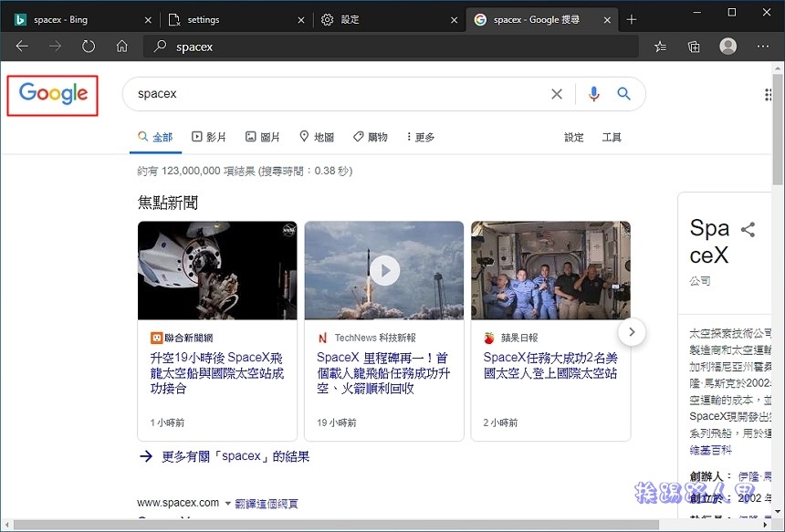Select the 購物 results tab
The width and height of the screenshot is (785, 532).
pyautogui.click(x=370, y=137)
